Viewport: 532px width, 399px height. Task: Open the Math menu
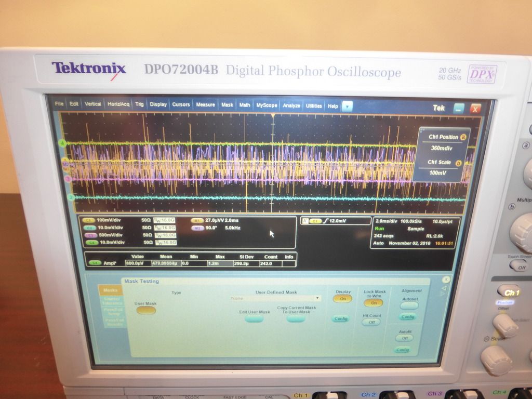point(245,105)
